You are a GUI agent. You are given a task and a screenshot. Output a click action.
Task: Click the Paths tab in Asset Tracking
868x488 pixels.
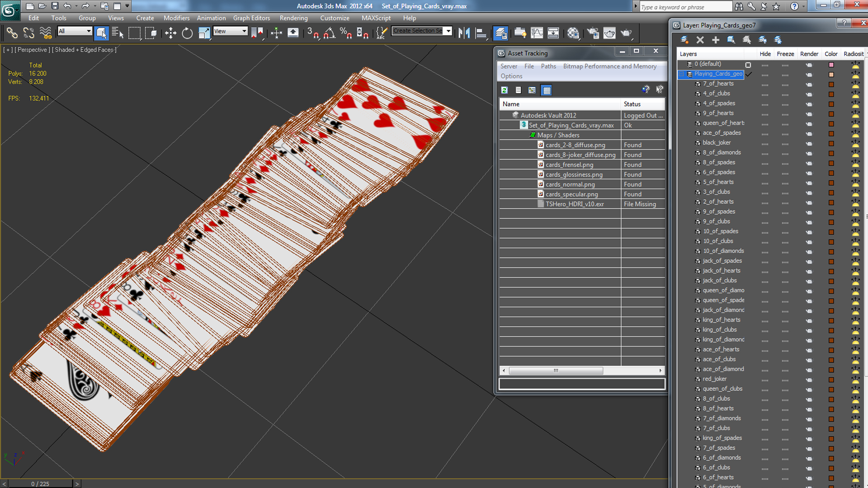tap(548, 66)
